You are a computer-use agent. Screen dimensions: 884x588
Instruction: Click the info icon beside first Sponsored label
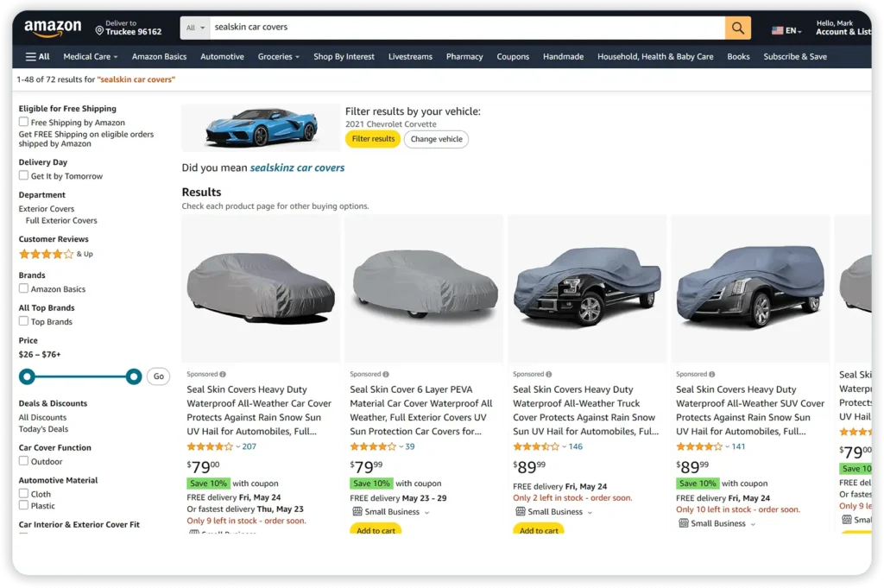click(223, 375)
